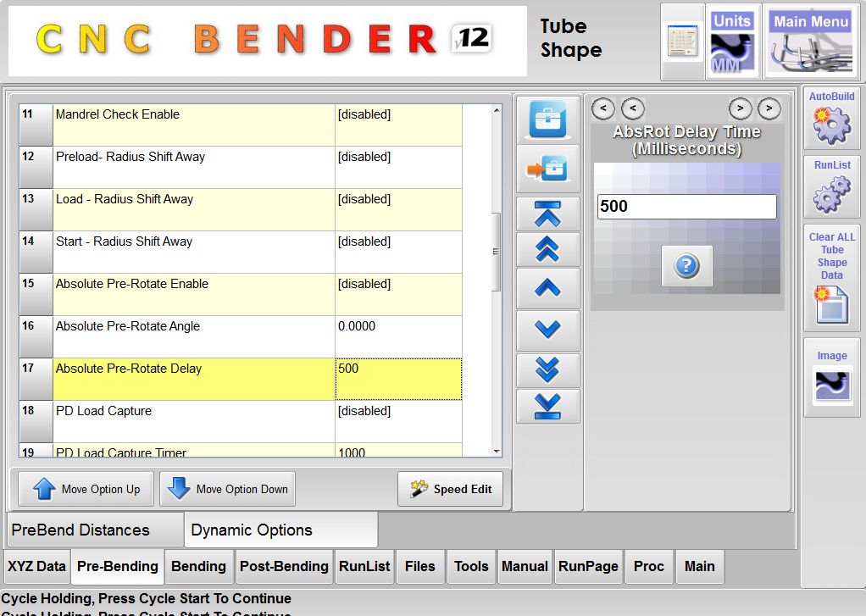Viewport: 866px width, 616px height.
Task: Click the toolbox with orange arrow icon
Action: pyautogui.click(x=547, y=168)
